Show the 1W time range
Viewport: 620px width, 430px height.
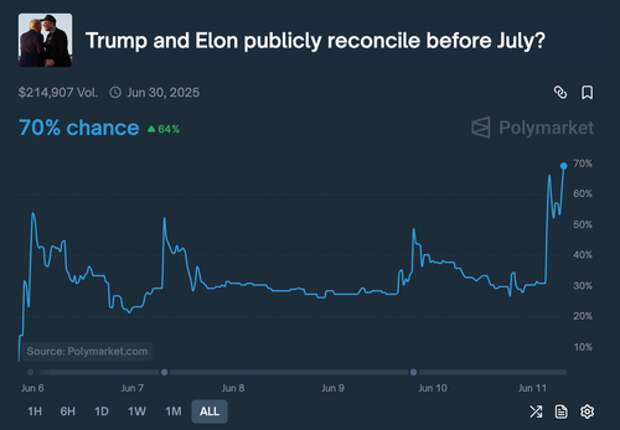point(137,411)
